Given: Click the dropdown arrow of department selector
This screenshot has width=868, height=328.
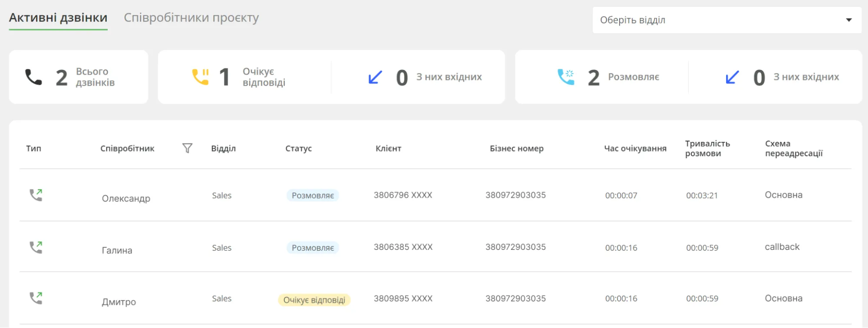Looking at the screenshot, I should click(848, 20).
